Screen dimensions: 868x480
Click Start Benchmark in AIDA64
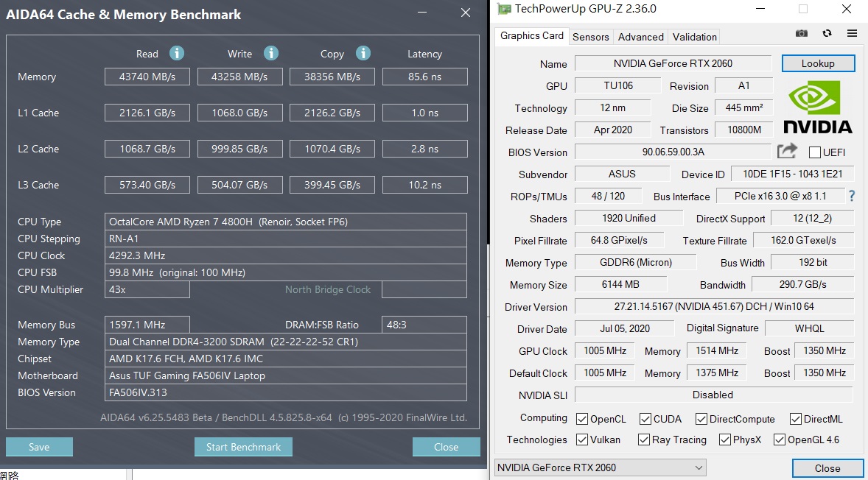(x=243, y=447)
